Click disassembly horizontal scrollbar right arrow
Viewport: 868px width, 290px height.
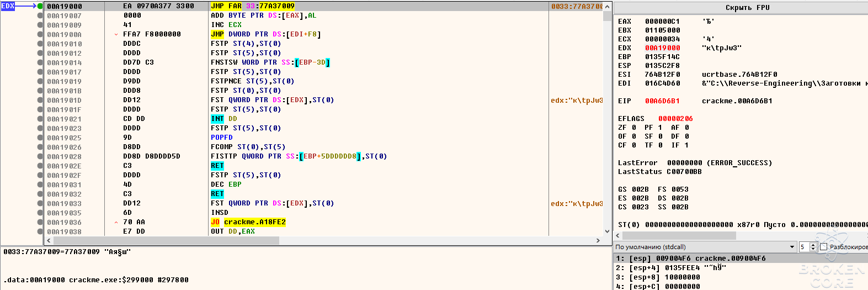(x=598, y=240)
